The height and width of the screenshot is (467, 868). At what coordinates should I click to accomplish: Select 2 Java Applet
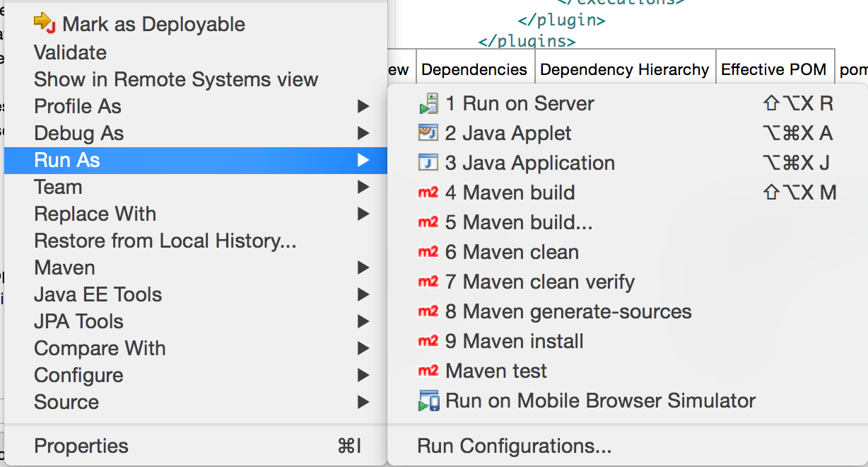(628, 133)
